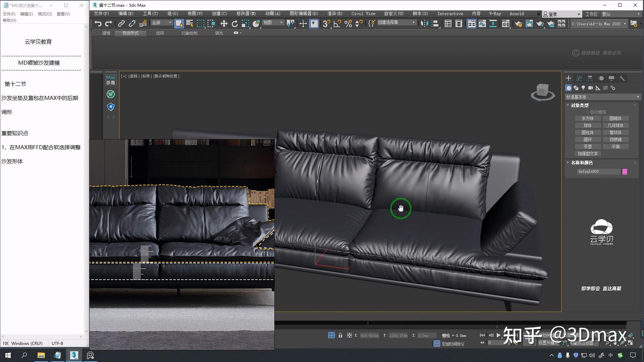
Task: Open the Modify panel tab icon
Action: click(579, 78)
